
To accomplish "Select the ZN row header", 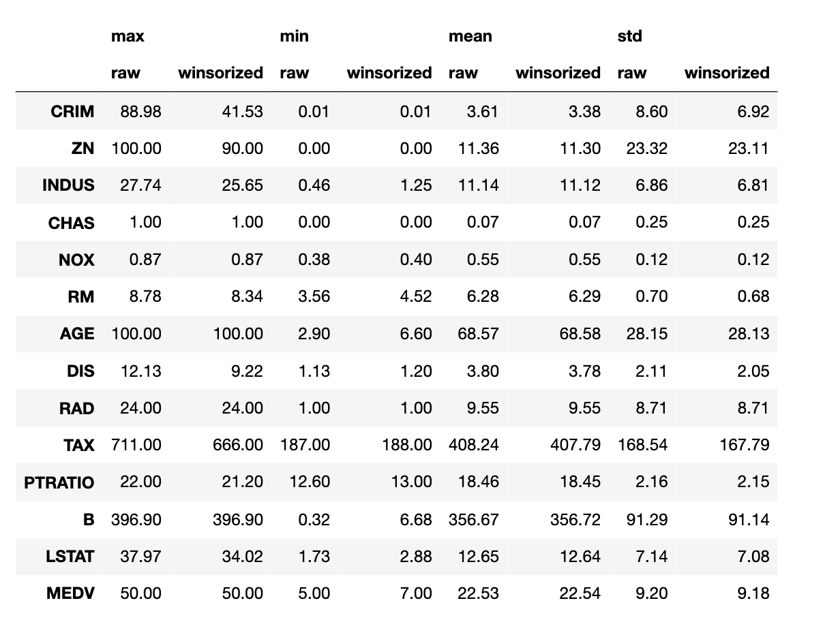I will click(82, 149).
